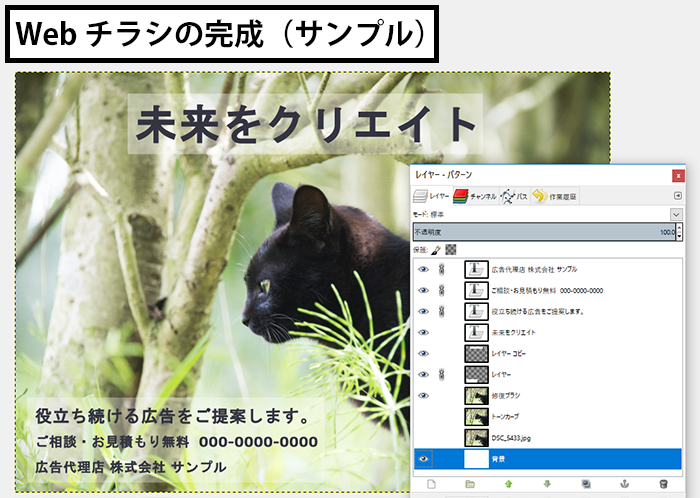Select the 広告代理店 株式会社 サンプル layer name
Viewport: 700px width, 498px height.
[534, 270]
